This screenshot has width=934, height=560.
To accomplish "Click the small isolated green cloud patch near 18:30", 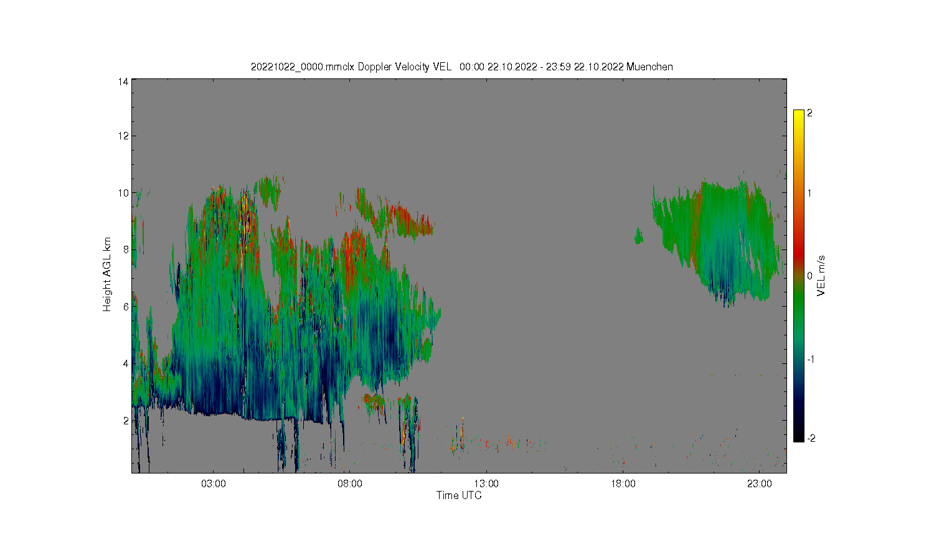I will pyautogui.click(x=638, y=236).
